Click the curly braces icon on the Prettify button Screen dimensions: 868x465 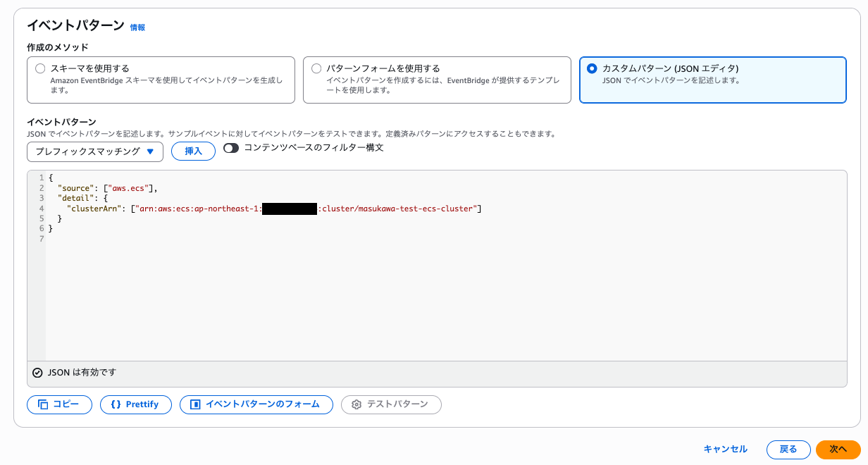tap(118, 404)
